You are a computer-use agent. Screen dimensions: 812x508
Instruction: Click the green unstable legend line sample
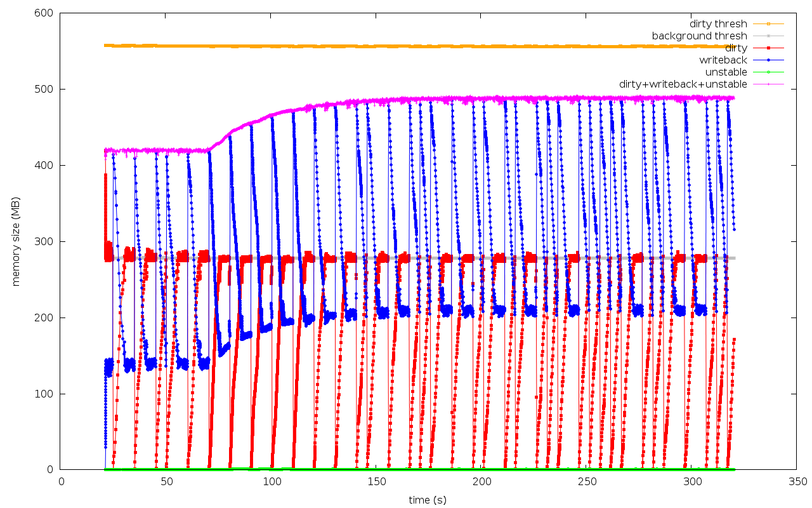pyautogui.click(x=768, y=72)
